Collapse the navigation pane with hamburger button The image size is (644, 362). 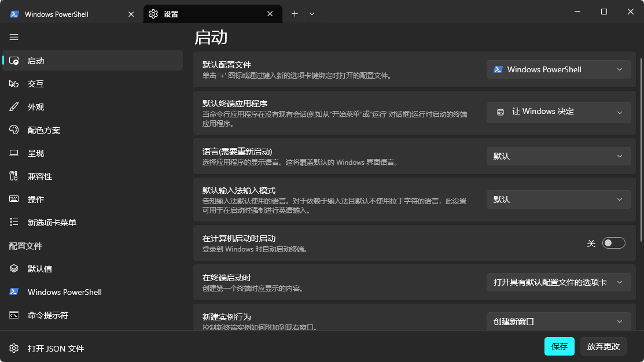coord(14,36)
